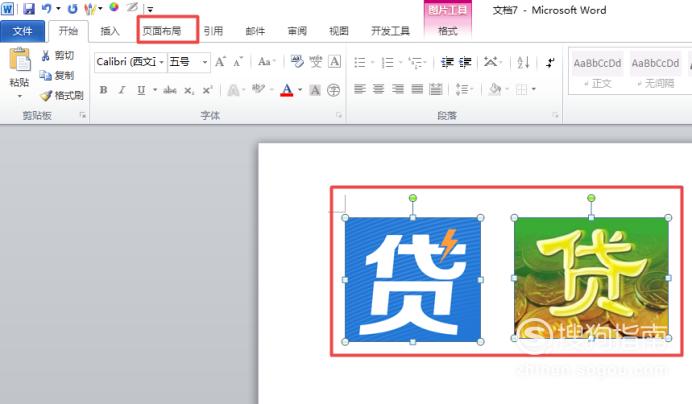Click the Increase Indent icon
Image resolution: width=692 pixels, height=404 pixels.
tap(465, 63)
